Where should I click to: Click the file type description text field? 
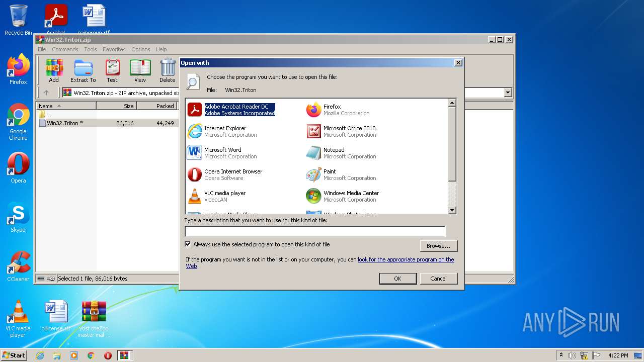315,232
